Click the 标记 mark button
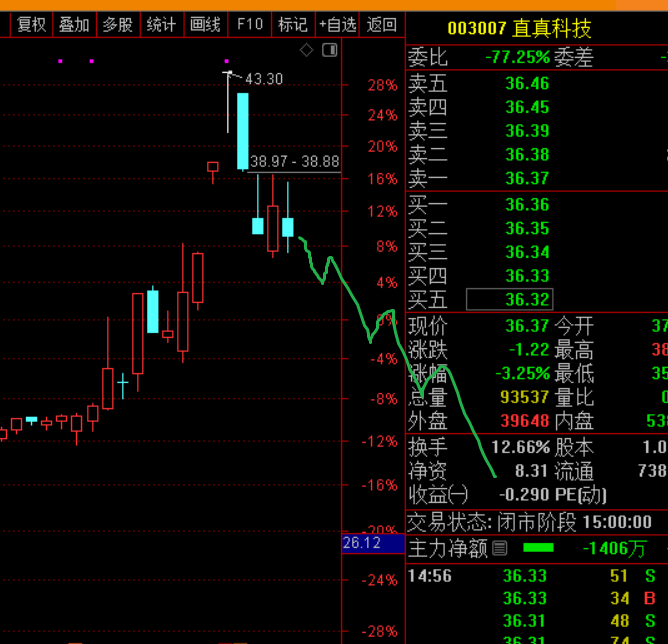The image size is (668, 644). coord(293,25)
